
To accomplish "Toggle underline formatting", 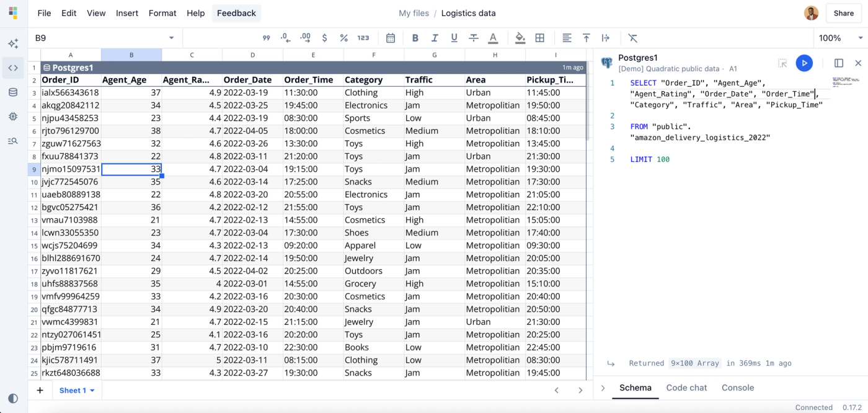I will coord(454,38).
